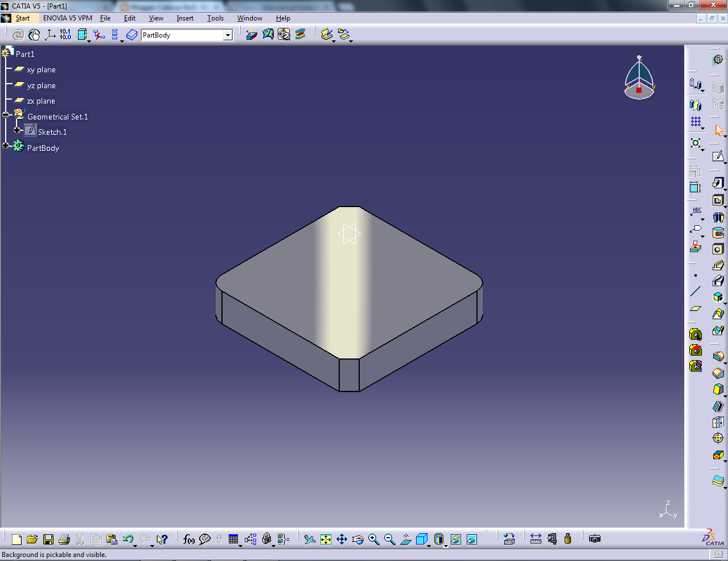Select the Chamfer tool
The height and width of the screenshot is (561, 728).
[x=718, y=280]
